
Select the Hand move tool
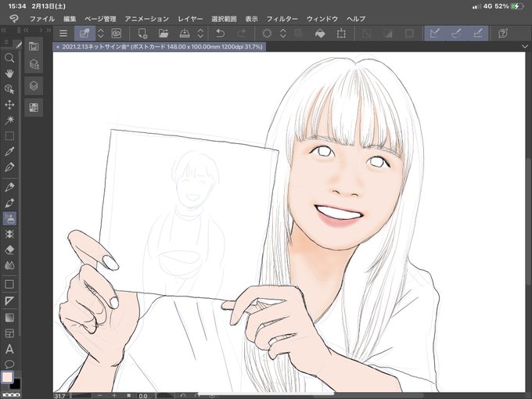9,74
